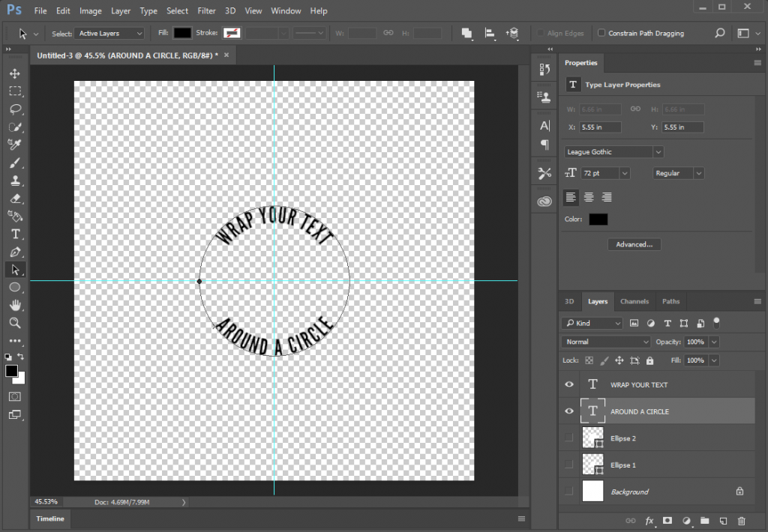Open the Filter menu
Image resolution: width=768 pixels, height=532 pixels.
[x=206, y=10]
